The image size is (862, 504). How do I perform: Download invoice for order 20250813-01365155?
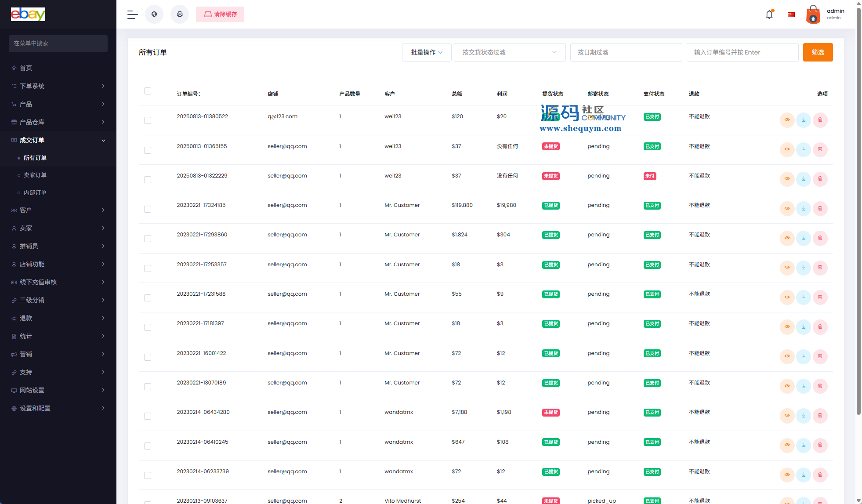pyautogui.click(x=804, y=149)
